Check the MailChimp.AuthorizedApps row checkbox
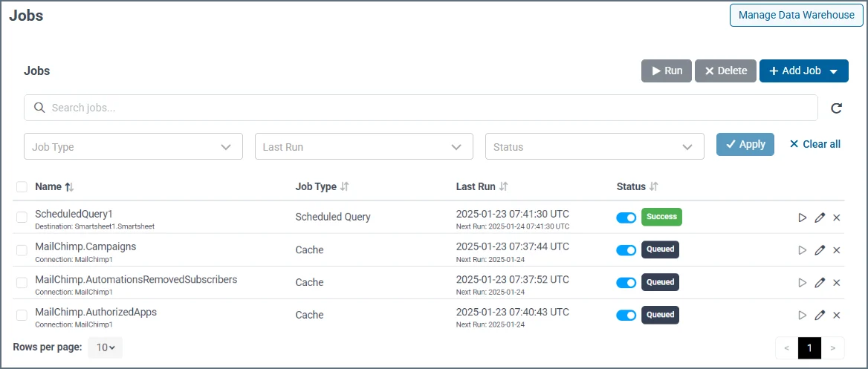Viewport: 868px width, 369px height. 22,316
